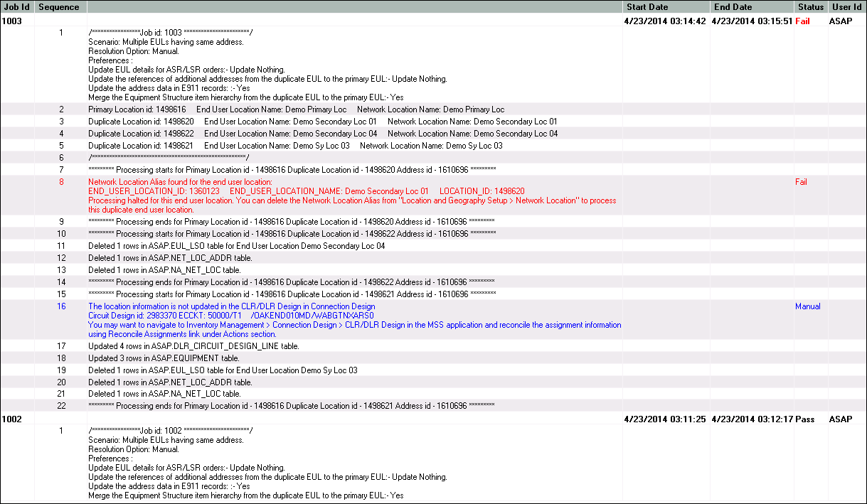
Task: Select sequence 21 NA_NET_LOC deletion row
Action: (433, 394)
